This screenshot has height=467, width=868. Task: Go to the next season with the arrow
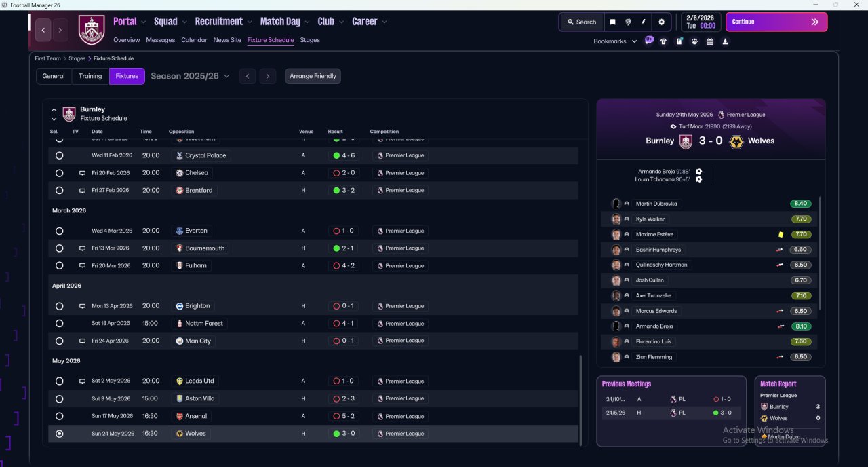(x=268, y=76)
